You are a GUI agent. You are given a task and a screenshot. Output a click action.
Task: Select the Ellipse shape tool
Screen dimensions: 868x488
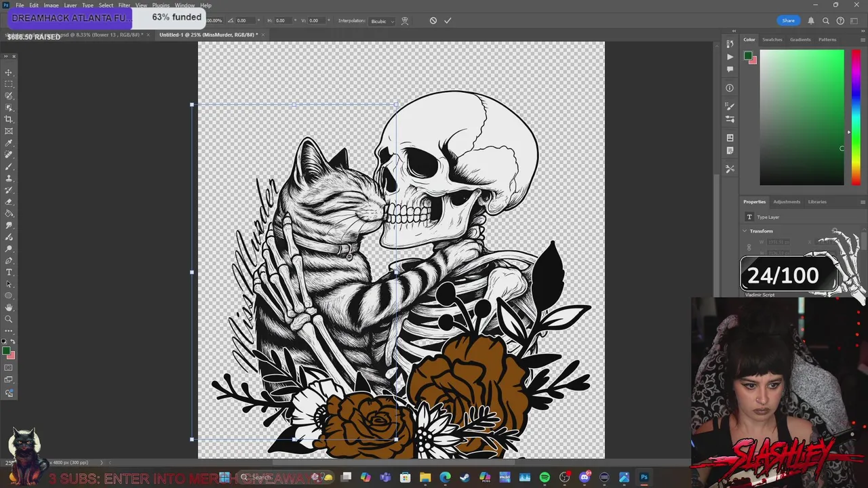tap(9, 296)
